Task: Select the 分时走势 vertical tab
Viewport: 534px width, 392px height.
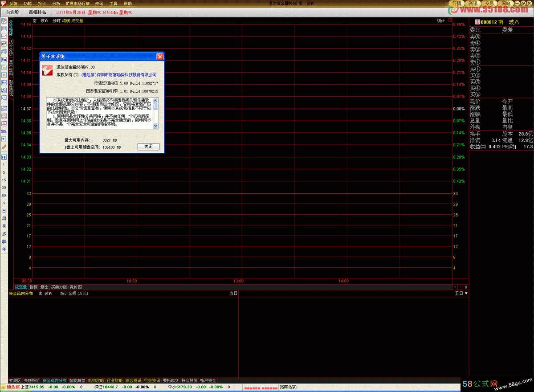Action: (11, 28)
